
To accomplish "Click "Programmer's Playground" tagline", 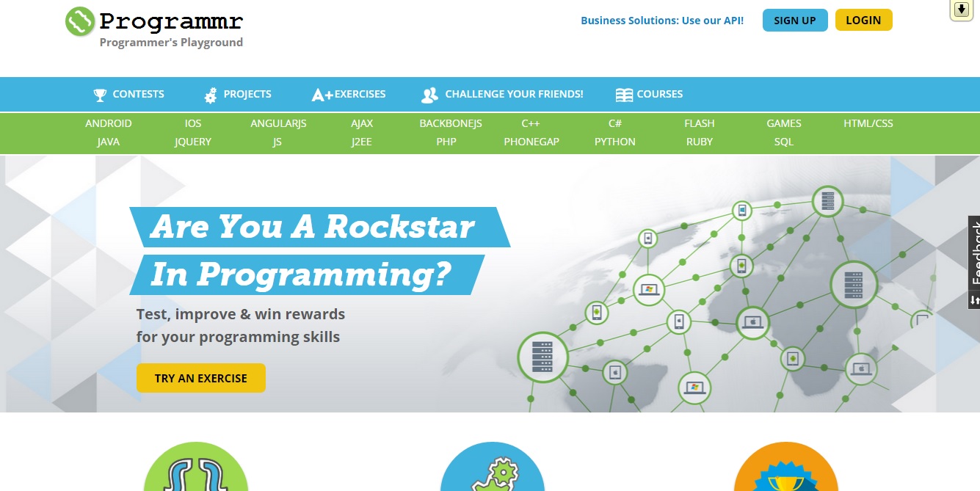I will point(171,43).
